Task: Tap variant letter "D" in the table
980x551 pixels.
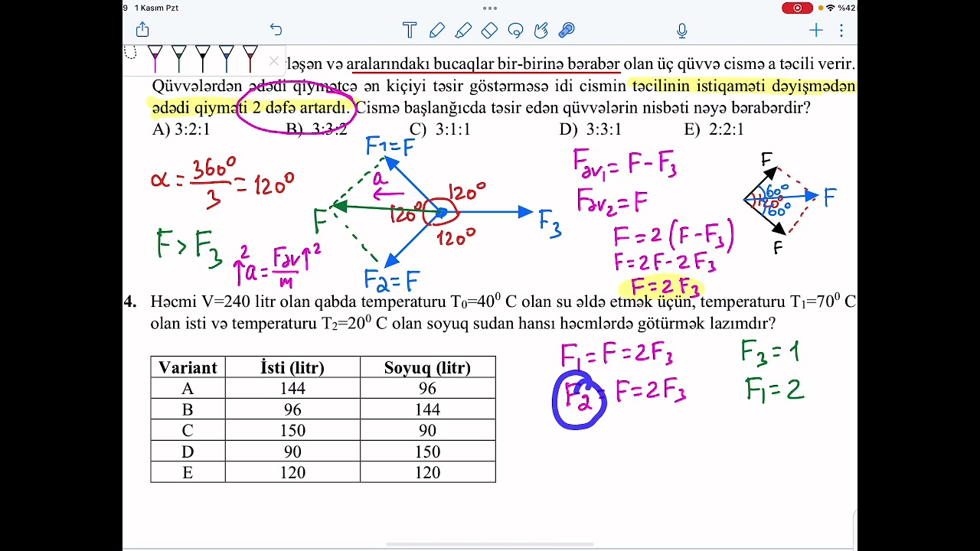Action: [x=188, y=452]
